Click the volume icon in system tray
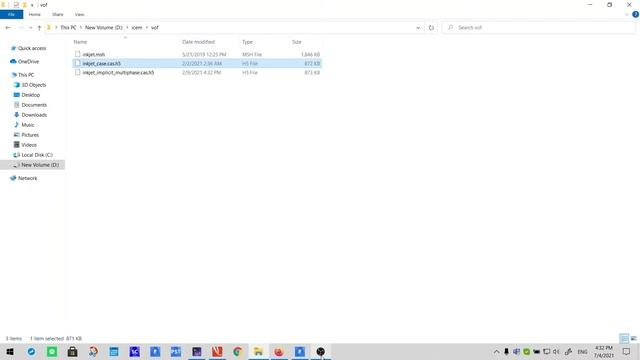 click(x=556, y=351)
